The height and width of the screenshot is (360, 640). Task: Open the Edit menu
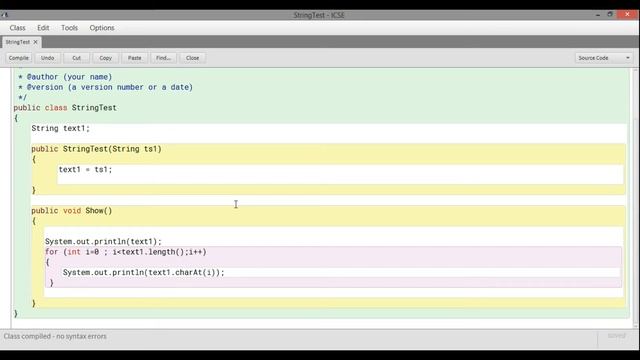[x=43, y=28]
